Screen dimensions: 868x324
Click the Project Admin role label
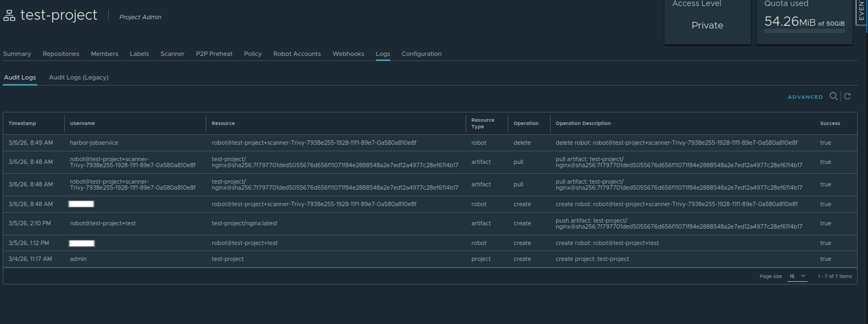[140, 17]
